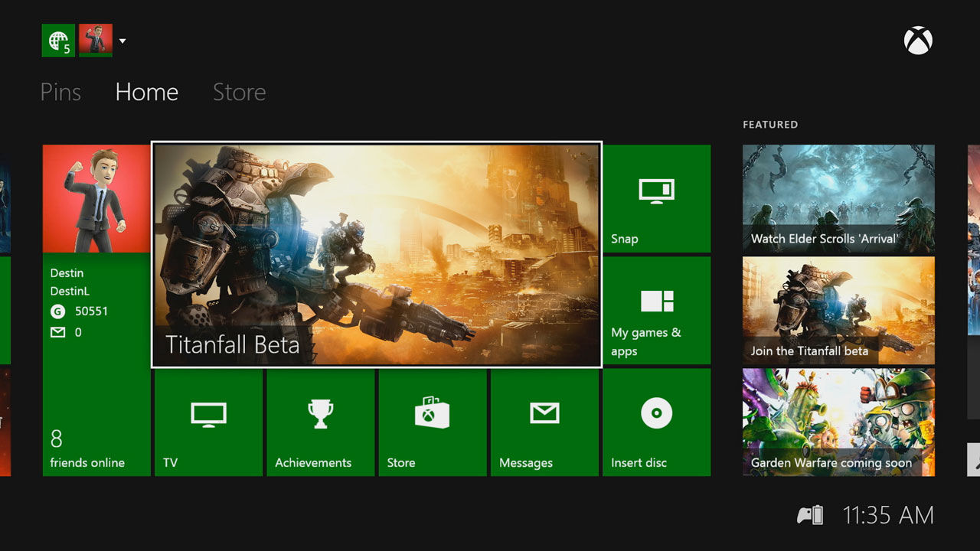Open the TV app tile
Viewport: 980px width, 551px height.
pos(208,422)
